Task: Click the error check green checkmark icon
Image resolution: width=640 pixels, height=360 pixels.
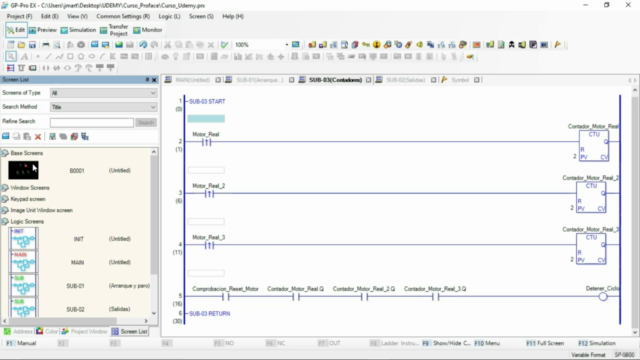Action: (x=224, y=44)
